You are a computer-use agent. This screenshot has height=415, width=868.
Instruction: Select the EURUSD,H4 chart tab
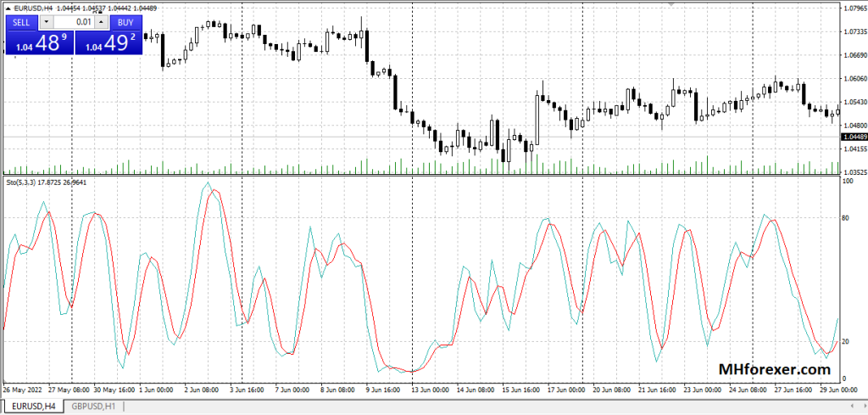31,407
